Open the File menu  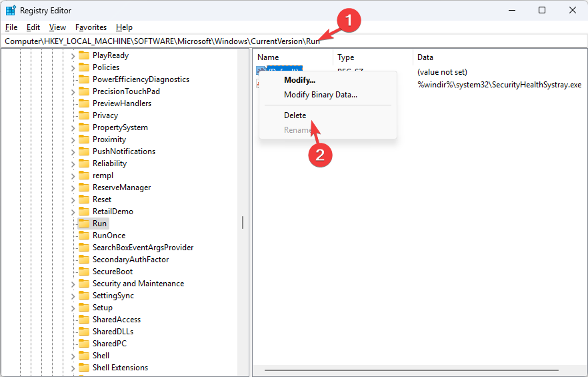(x=11, y=27)
